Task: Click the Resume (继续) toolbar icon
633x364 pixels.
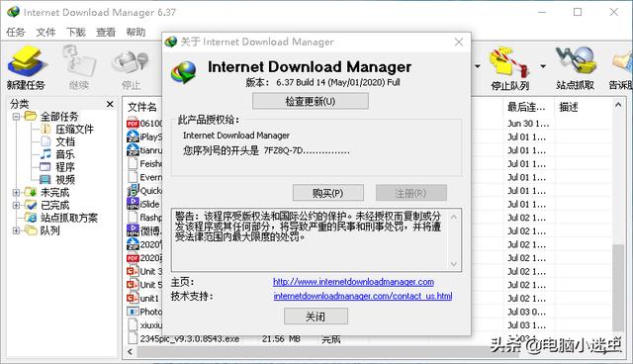Action: 79,60
